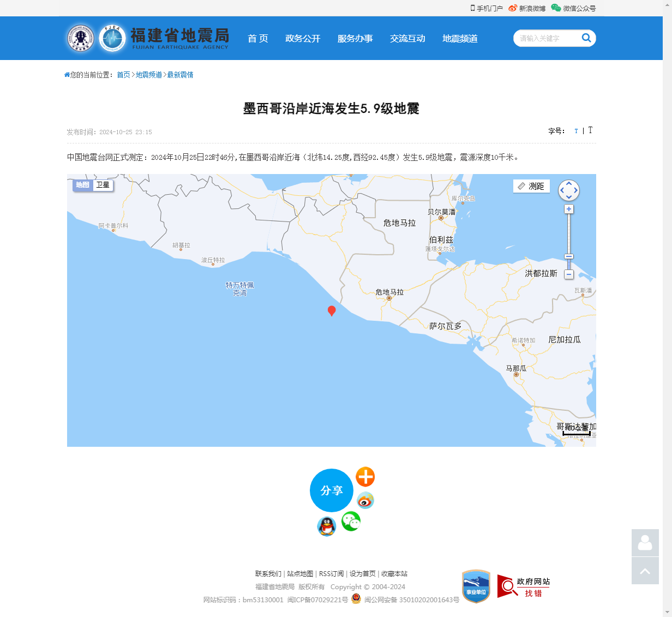The height and width of the screenshot is (617, 672).
Task: Open the 地震频道 navigation menu
Action: pyautogui.click(x=460, y=39)
